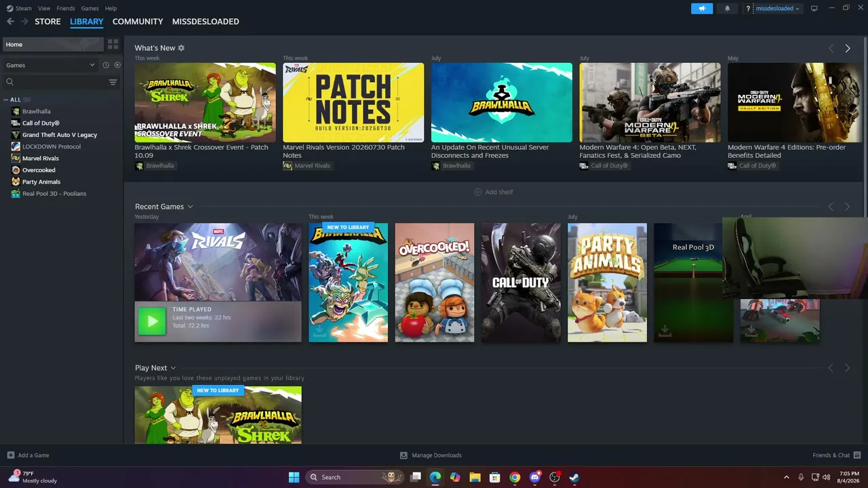Screen dimensions: 868x488
Task: Open the MISSDESLOADED profile tab
Action: (205, 22)
